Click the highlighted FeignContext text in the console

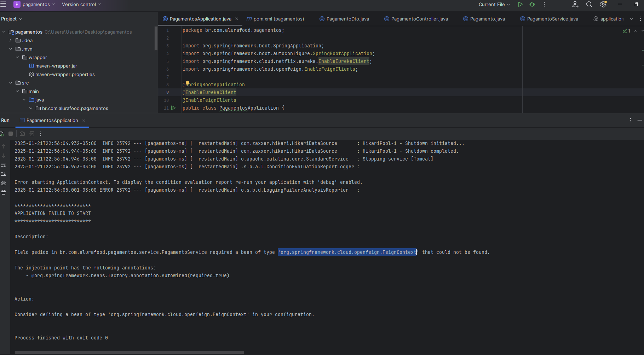[347, 252]
